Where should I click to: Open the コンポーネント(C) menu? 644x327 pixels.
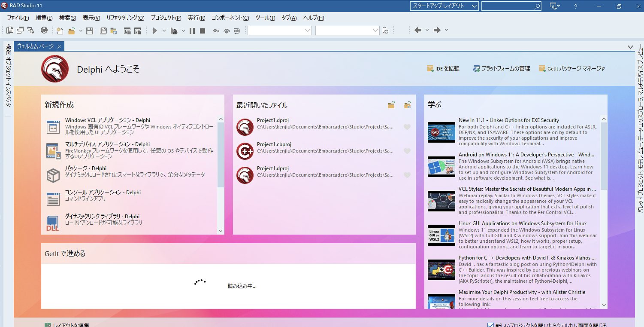coord(230,18)
